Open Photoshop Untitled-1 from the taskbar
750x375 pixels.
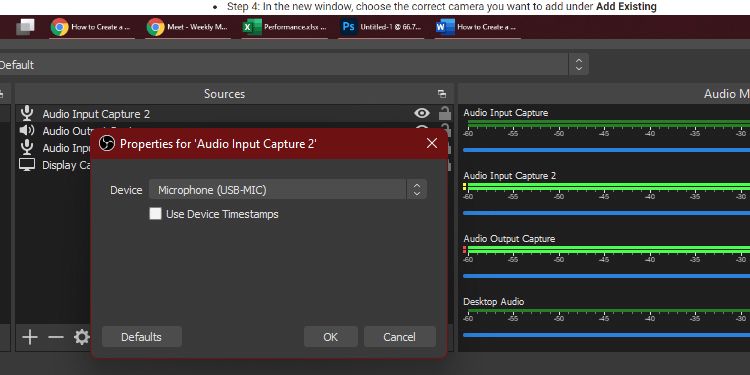pos(381,27)
